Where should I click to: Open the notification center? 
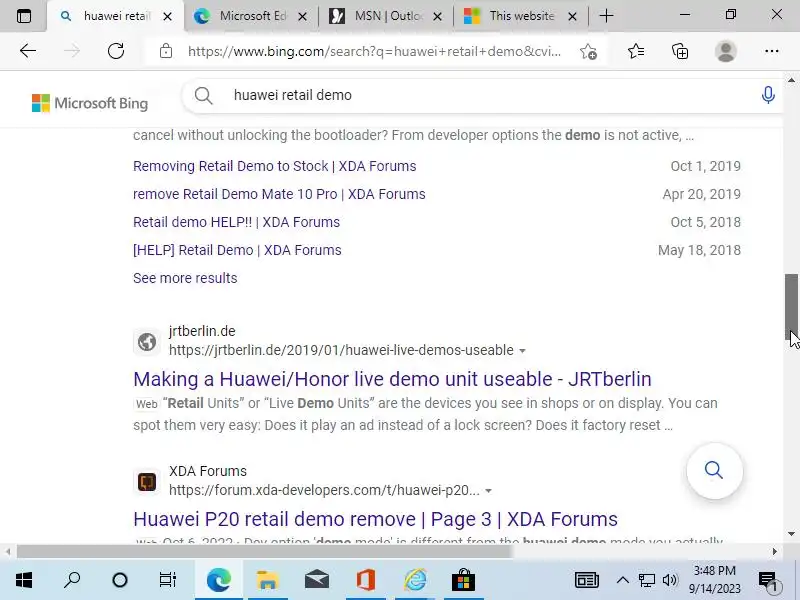(768, 580)
